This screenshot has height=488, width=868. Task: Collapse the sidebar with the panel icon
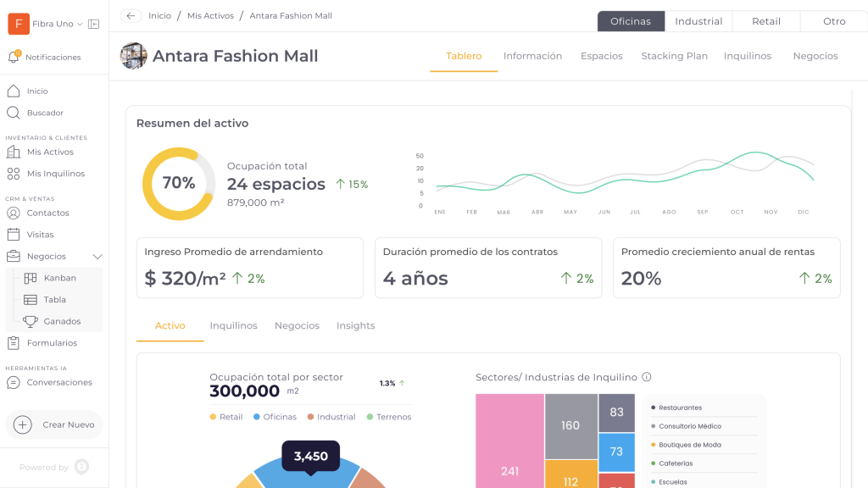tap(93, 24)
